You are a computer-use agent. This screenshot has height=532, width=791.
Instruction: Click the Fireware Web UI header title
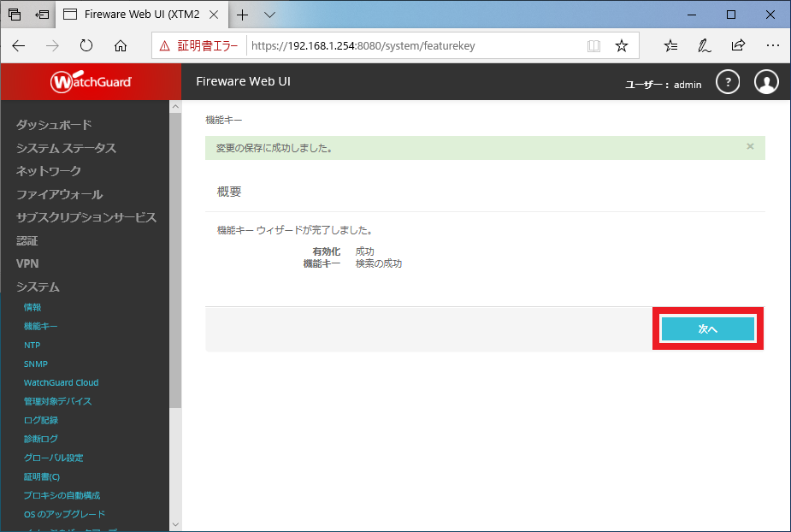tap(243, 81)
